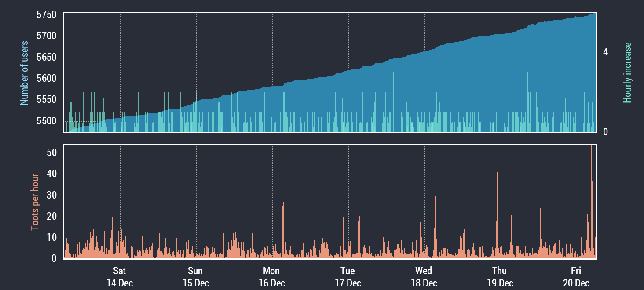
Task: Click the 50 tick on toots axis
Action: 51,152
